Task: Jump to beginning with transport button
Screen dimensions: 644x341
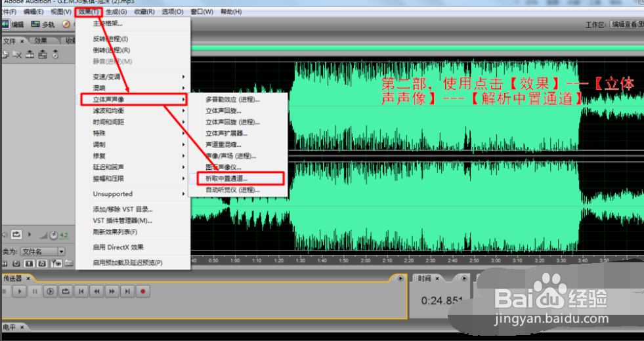Action: coord(81,291)
